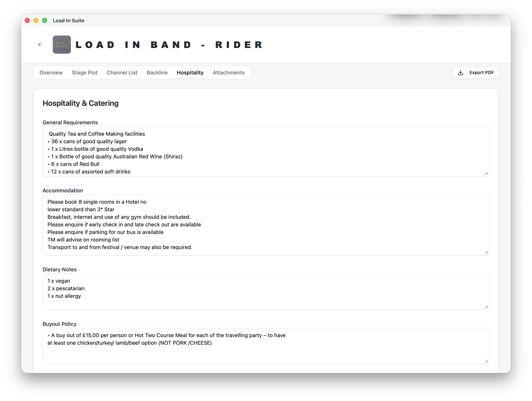Click the Accommodation label
The image size is (532, 401).
[x=63, y=191]
